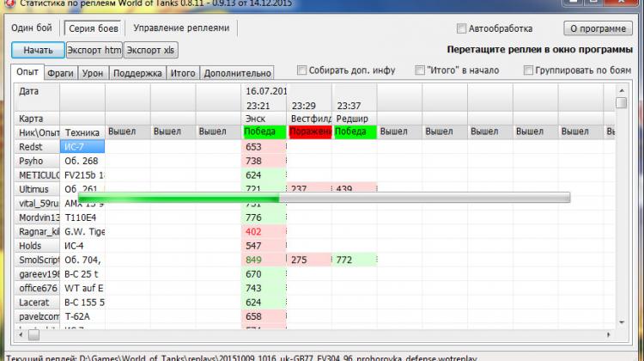The height and width of the screenshot is (361, 644).
Task: Click the Mordvin13 nickname cell
Action: [38, 217]
